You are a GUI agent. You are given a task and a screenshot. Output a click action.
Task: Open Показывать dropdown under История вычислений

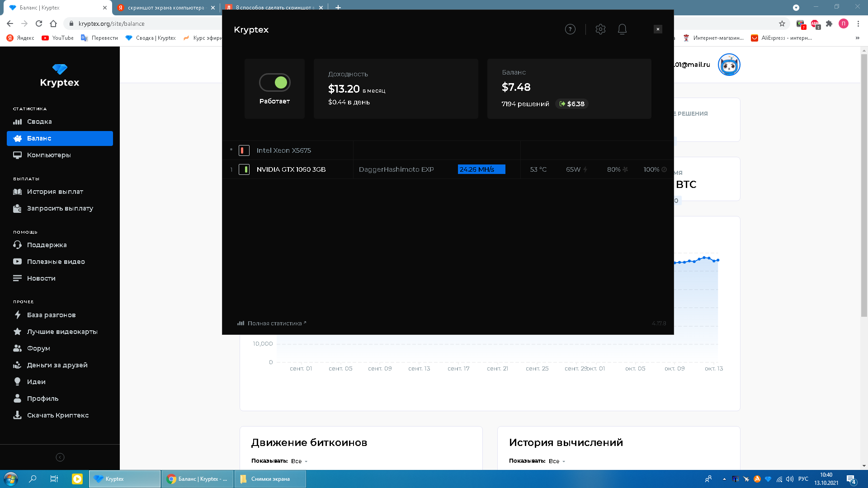(557, 461)
